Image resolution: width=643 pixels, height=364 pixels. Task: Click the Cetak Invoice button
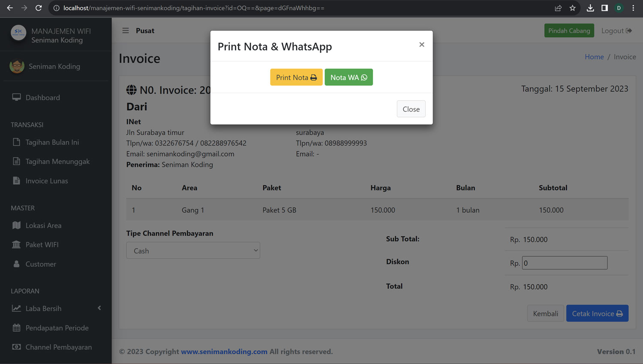click(x=597, y=313)
